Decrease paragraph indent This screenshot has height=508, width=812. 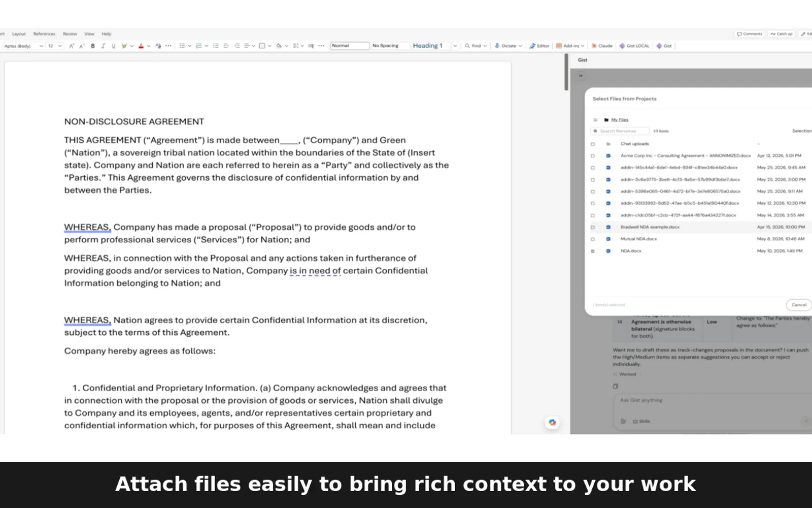pos(226,46)
